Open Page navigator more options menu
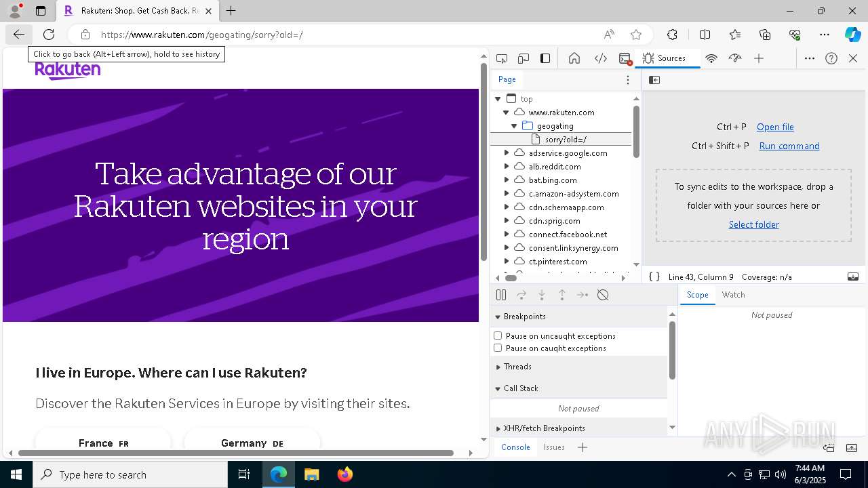This screenshot has width=868, height=488. (628, 79)
